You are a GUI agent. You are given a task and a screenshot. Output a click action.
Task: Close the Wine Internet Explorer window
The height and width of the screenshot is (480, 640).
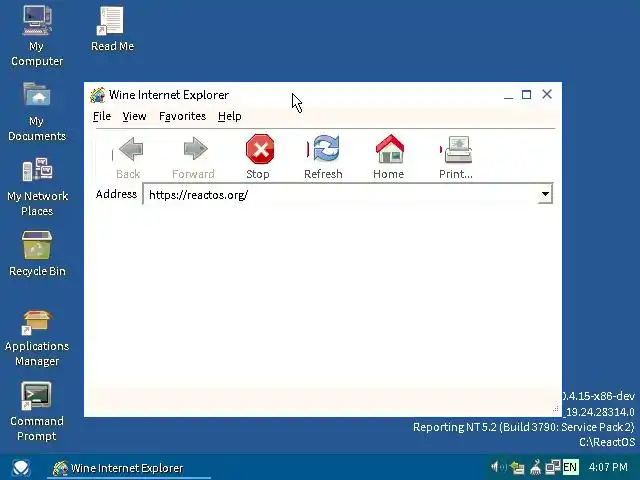[x=547, y=95]
